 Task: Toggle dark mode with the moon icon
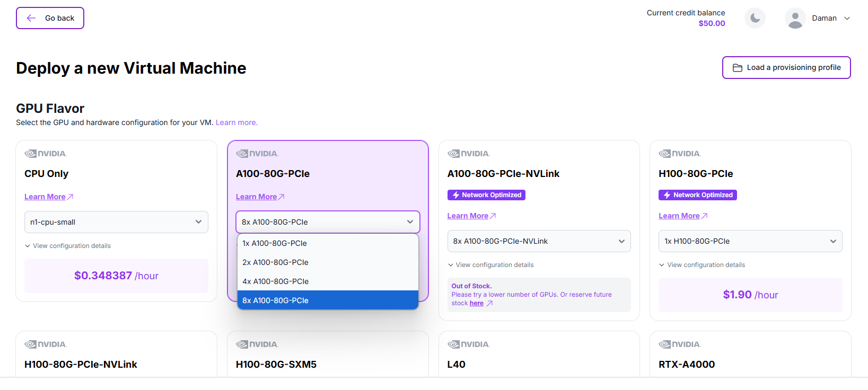(x=755, y=18)
